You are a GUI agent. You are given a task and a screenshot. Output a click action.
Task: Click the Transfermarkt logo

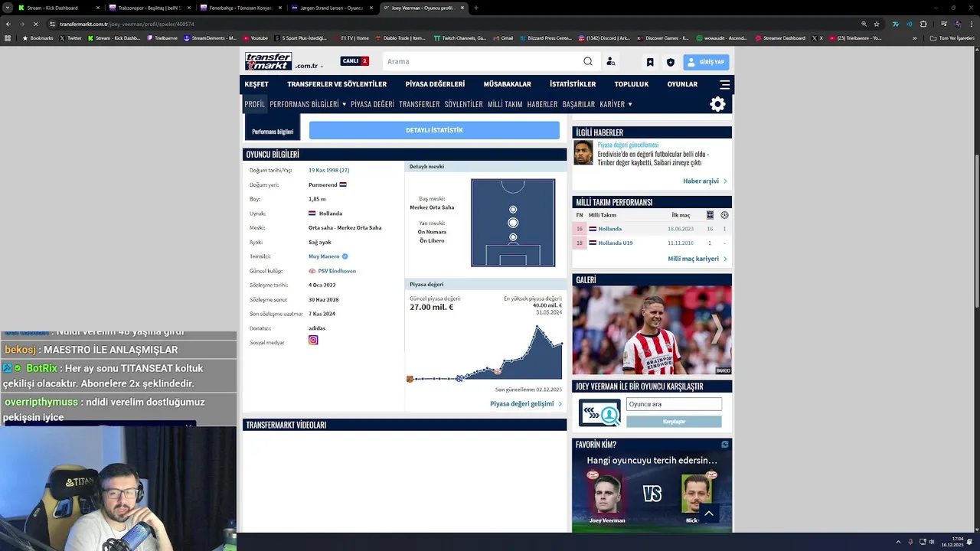(x=268, y=61)
